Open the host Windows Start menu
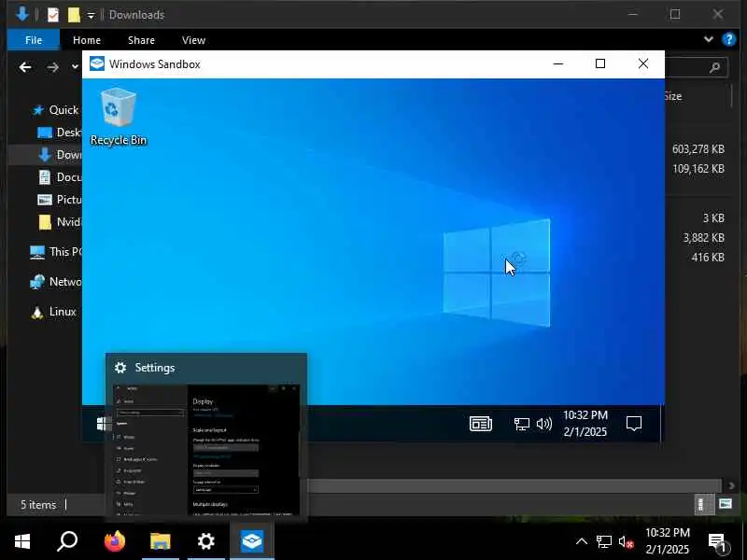 21,541
